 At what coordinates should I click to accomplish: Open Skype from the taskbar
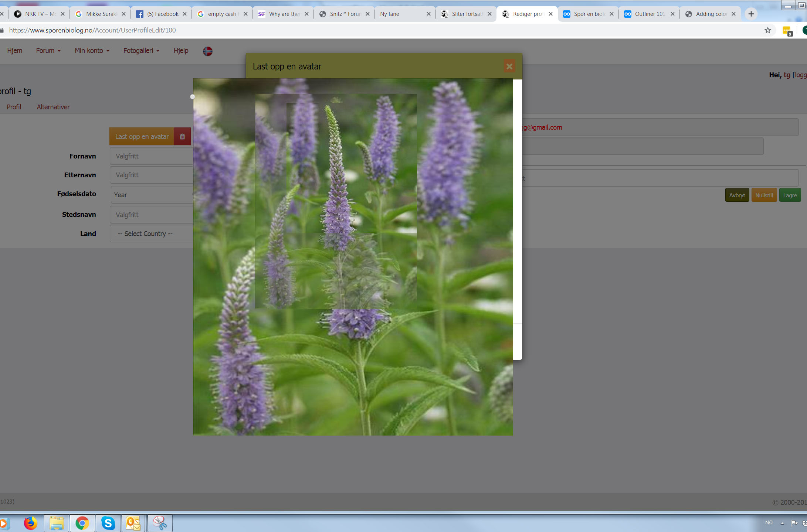coord(108,523)
